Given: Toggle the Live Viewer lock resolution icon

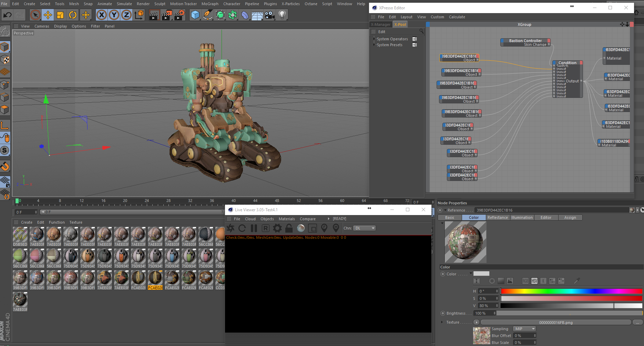Looking at the screenshot, I should tap(289, 228).
